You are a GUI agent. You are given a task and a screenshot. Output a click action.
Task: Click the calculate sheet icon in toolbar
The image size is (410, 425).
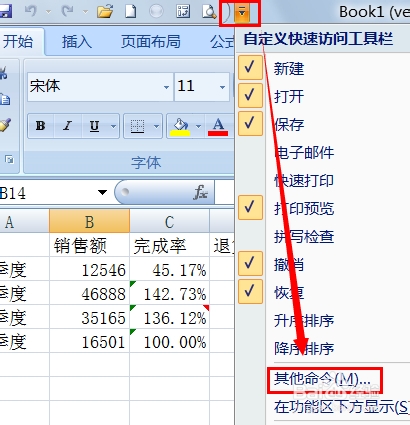point(183,12)
